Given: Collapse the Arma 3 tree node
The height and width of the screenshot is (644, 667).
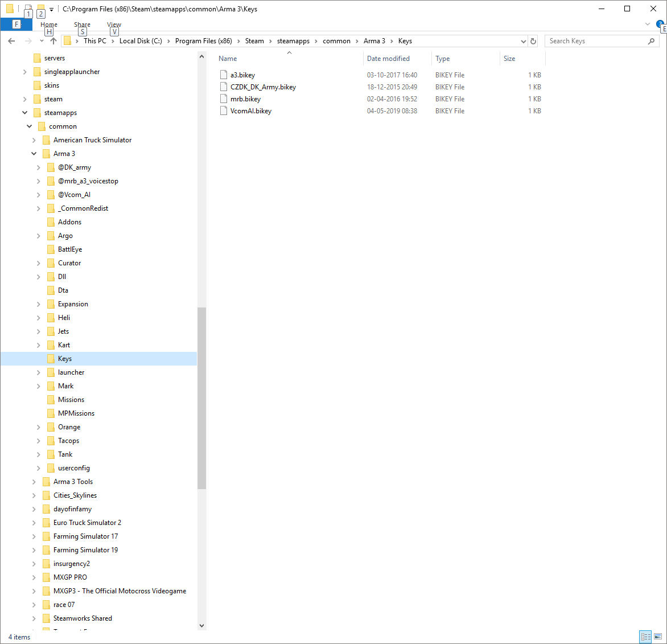Looking at the screenshot, I should (34, 154).
